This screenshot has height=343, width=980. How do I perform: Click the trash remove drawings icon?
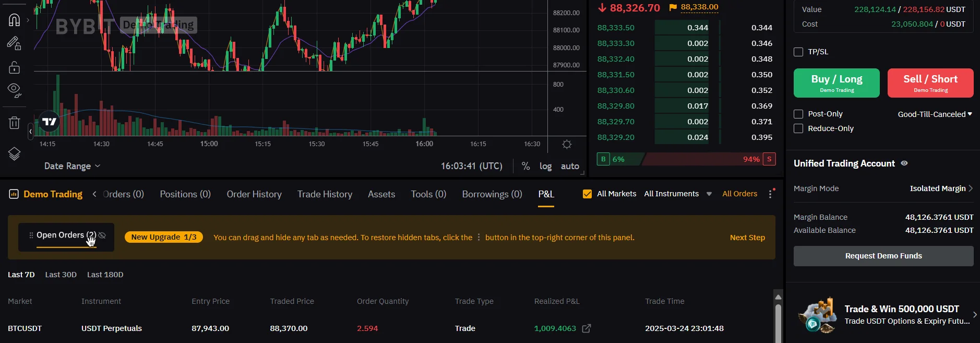tap(14, 123)
